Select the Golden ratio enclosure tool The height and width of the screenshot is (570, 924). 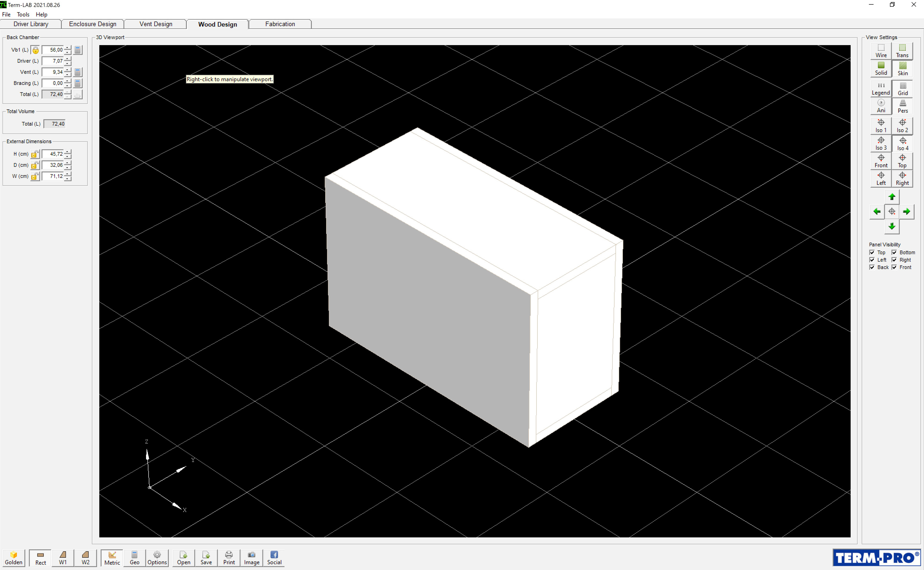[14, 558]
